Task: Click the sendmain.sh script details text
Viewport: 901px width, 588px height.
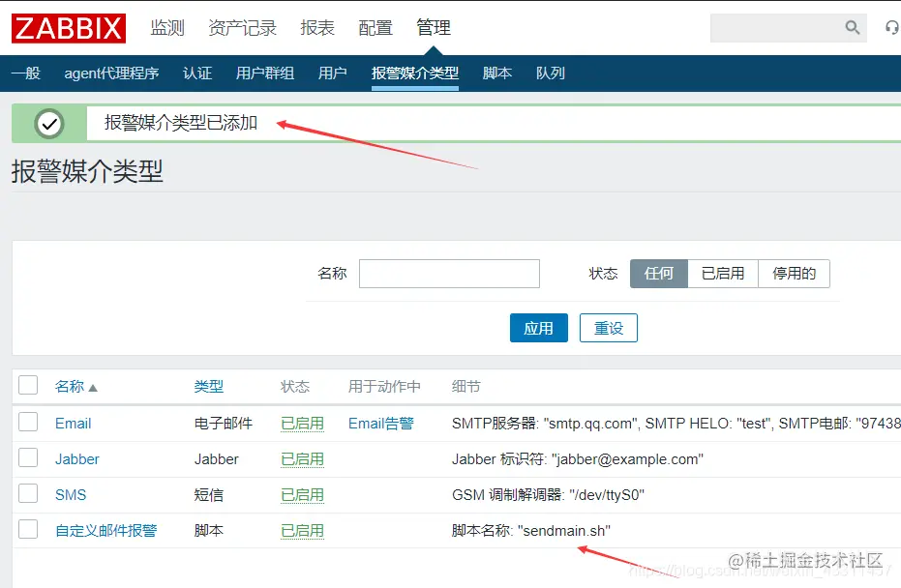Action: [531, 531]
